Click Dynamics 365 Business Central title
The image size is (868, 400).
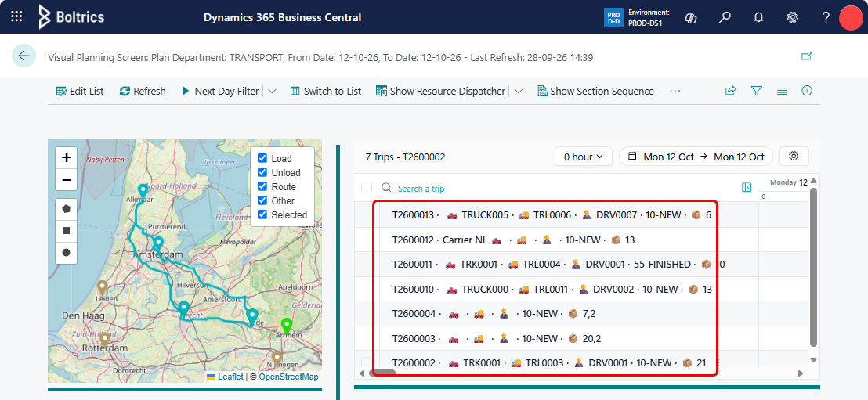(x=282, y=17)
